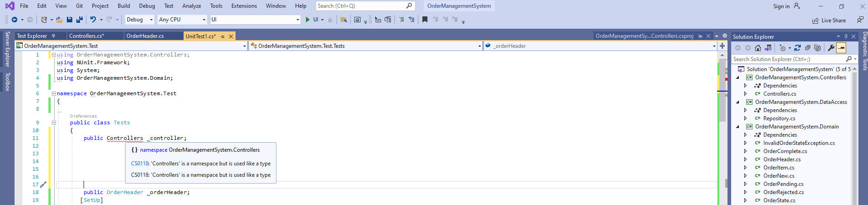The width and height of the screenshot is (868, 205).
Task: Click the Solution Explorer Home icon
Action: point(758,48)
